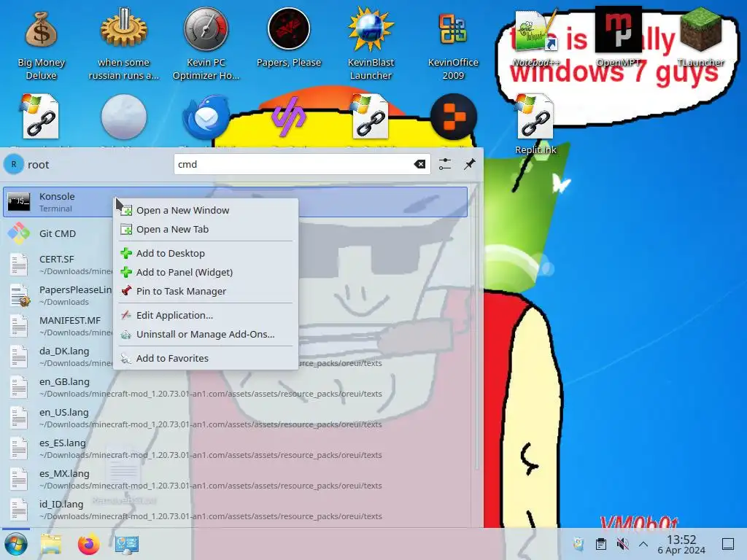The height and width of the screenshot is (560, 747).
Task: Expand hidden system tray icons arrow
Action: [643, 544]
